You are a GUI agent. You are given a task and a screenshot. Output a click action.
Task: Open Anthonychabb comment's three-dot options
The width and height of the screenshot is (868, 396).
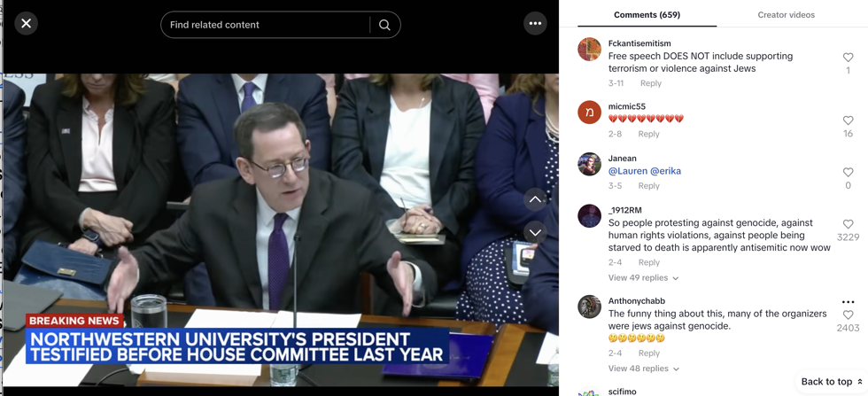[848, 302]
